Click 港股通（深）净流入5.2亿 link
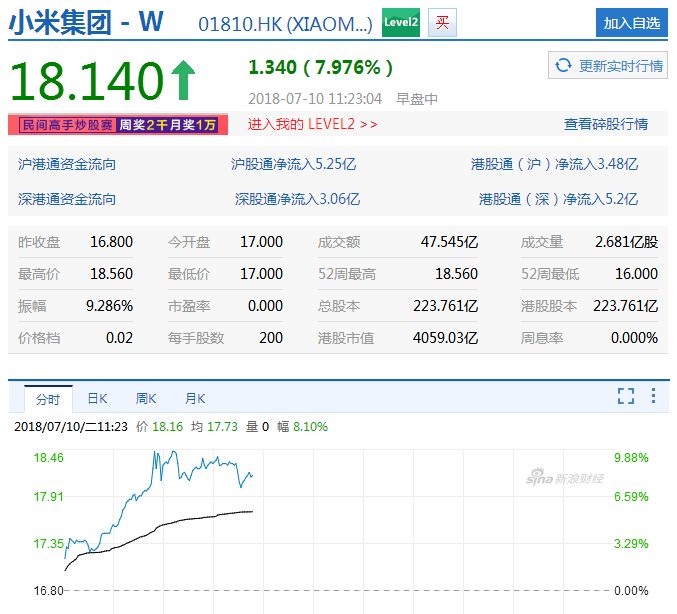The height and width of the screenshot is (614, 677). point(558,199)
